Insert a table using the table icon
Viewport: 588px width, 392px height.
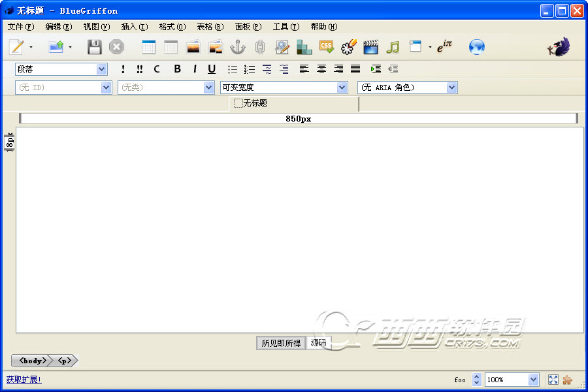(x=149, y=47)
